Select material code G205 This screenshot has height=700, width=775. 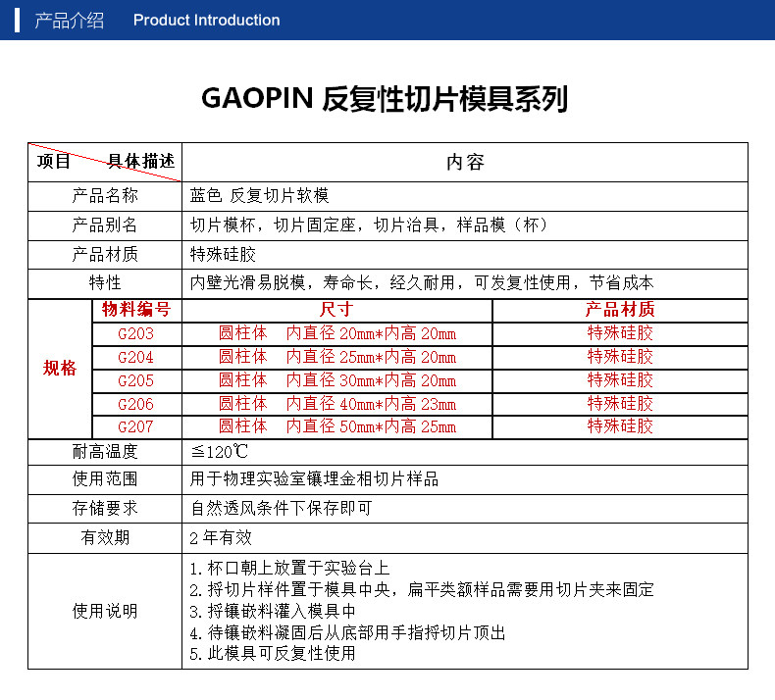click(x=136, y=380)
